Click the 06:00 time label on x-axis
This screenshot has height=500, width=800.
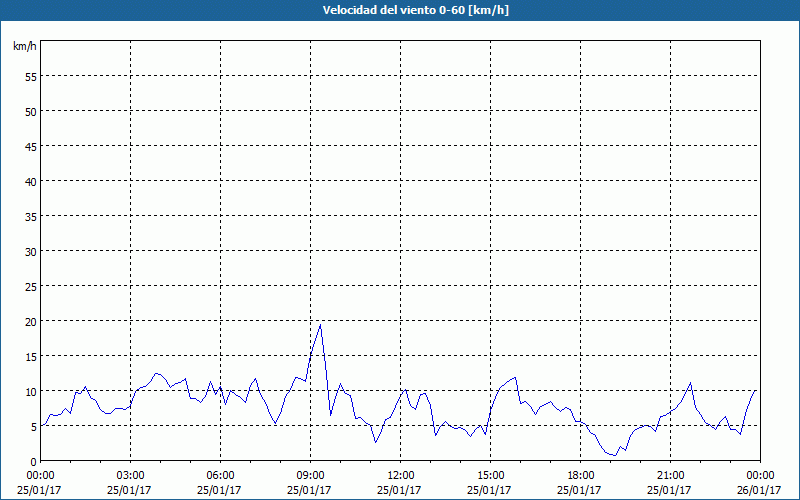point(220,476)
